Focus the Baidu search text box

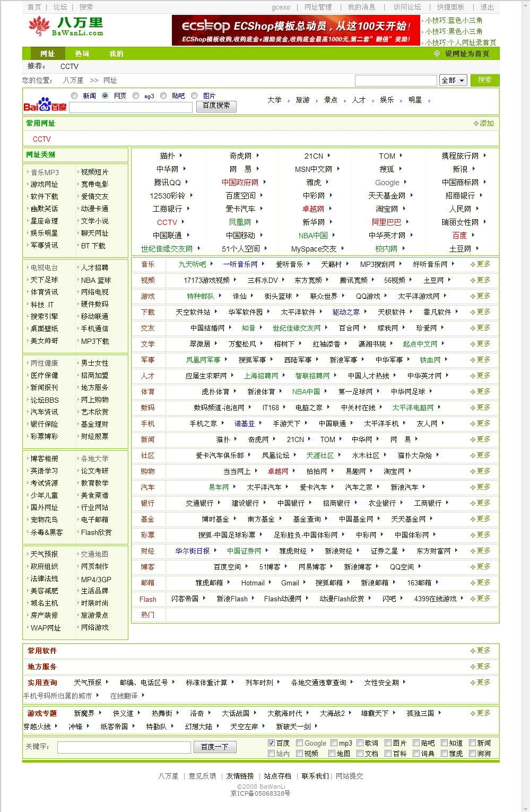[131, 107]
